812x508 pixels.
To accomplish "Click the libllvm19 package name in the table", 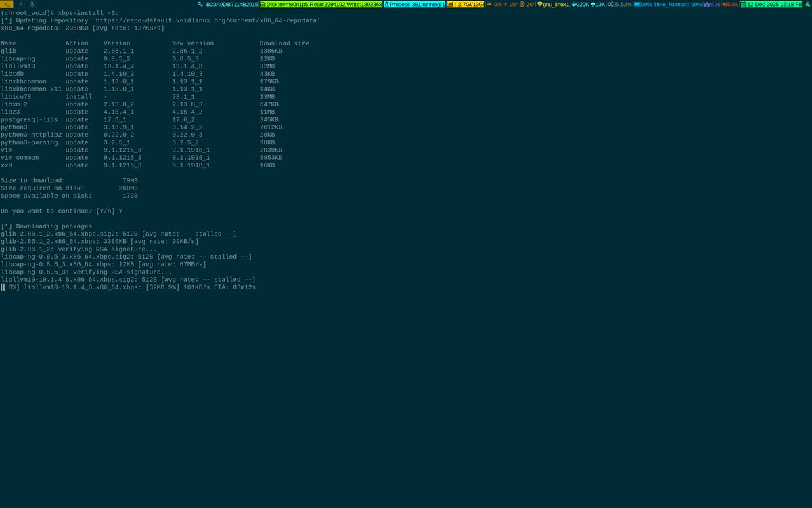I will click(x=18, y=66).
